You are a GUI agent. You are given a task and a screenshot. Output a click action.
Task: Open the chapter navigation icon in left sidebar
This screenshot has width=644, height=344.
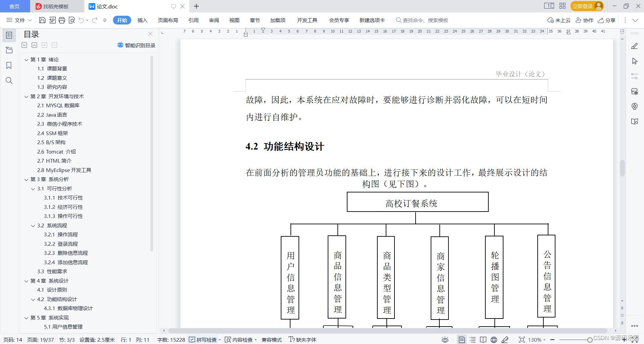pos(9,50)
